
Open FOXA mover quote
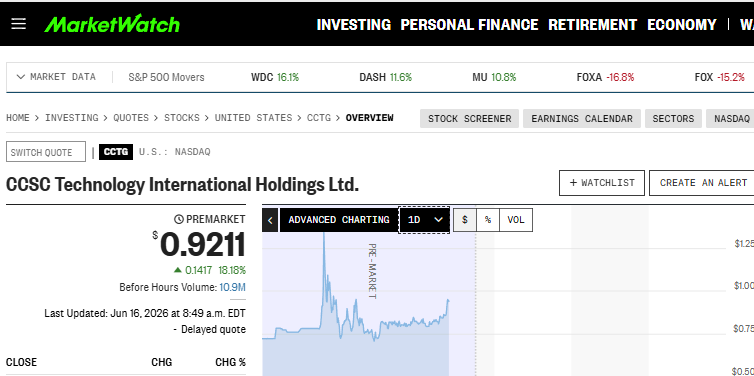pos(605,77)
